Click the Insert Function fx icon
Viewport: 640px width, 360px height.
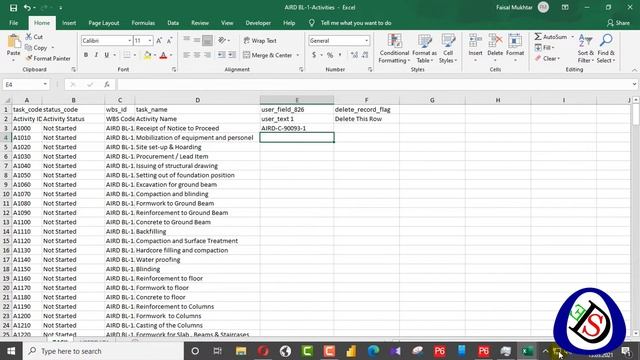(107, 84)
